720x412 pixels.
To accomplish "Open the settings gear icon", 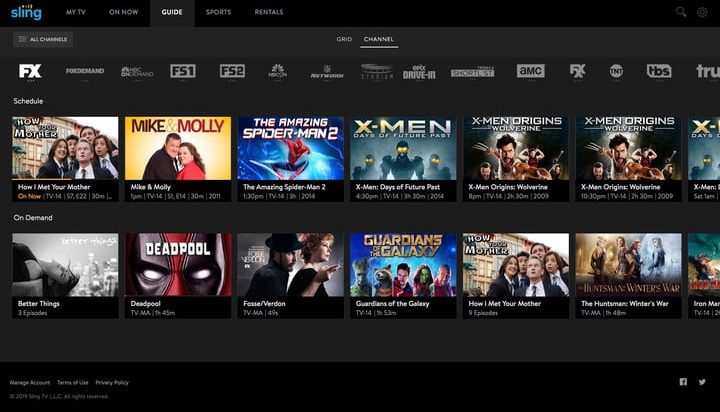I will click(x=702, y=12).
